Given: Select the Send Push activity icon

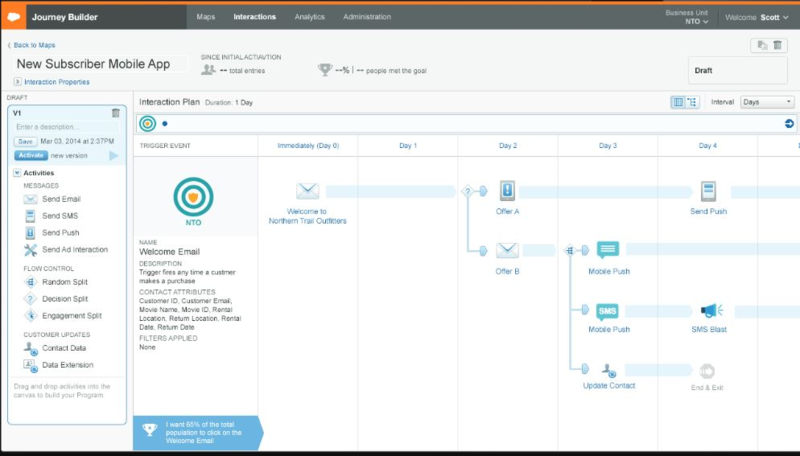Looking at the screenshot, I should [31, 233].
